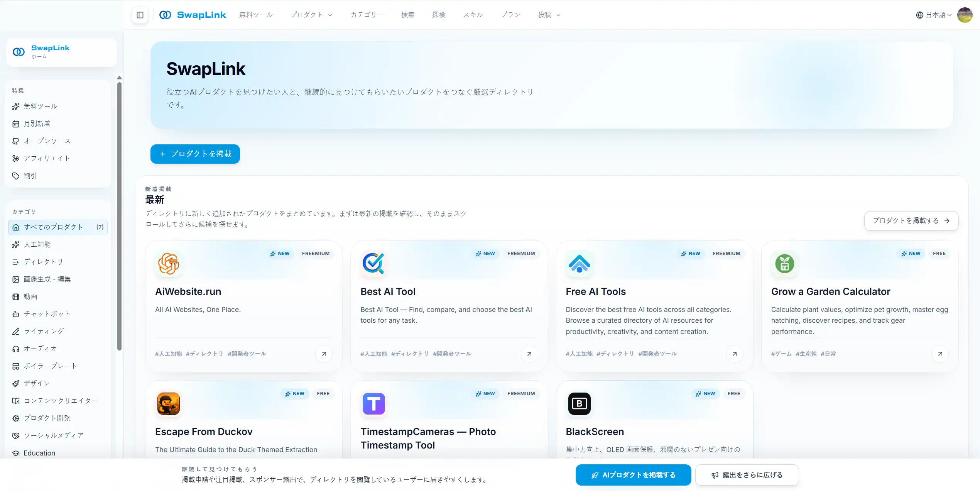
Task: Open the 日本語 language dropdown
Action: click(934, 15)
